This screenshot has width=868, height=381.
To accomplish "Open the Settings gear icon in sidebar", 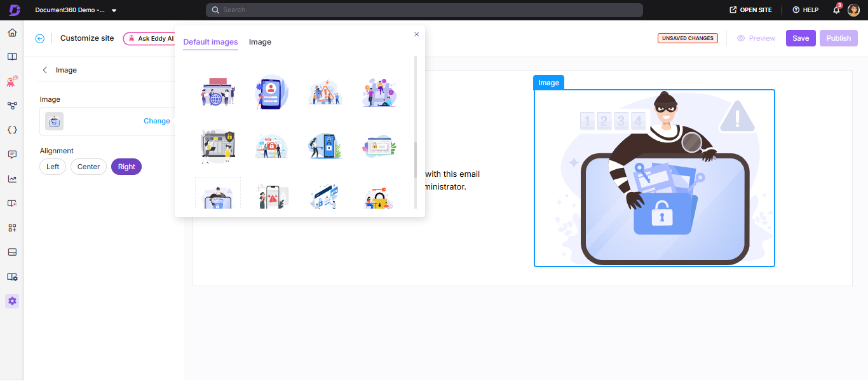I will click(x=12, y=301).
